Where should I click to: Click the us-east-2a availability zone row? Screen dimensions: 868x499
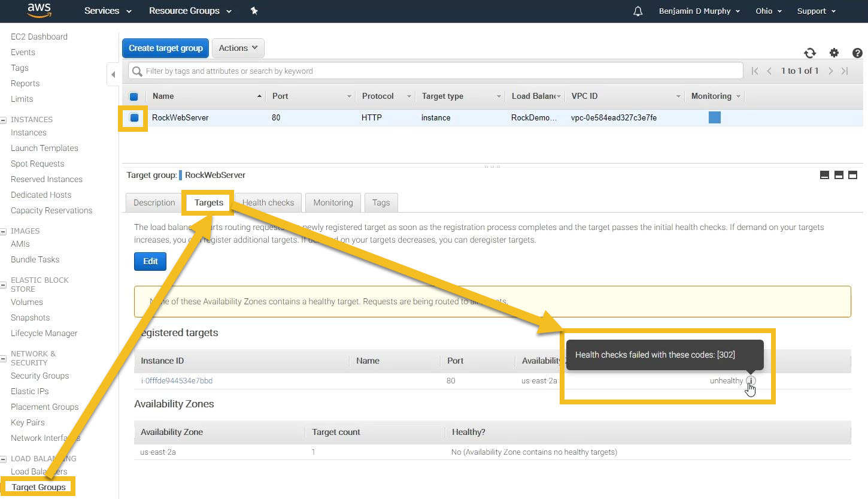(492, 452)
